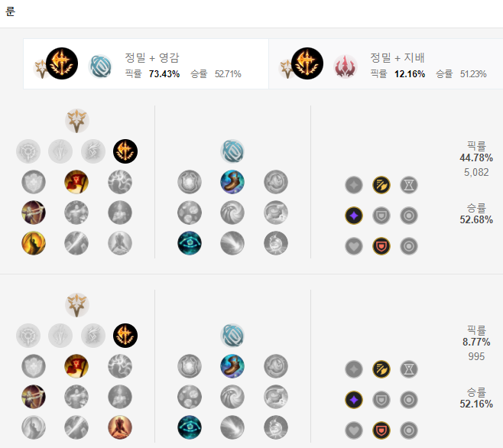This screenshot has width=503, height=448.
Task: Click Cosmic Insight eye rune in first build
Action: tap(190, 243)
